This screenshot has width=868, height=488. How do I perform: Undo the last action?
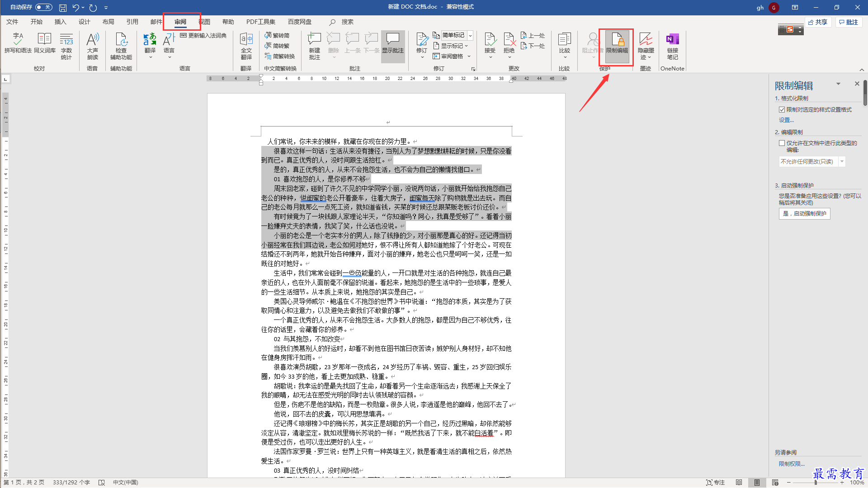tap(76, 8)
